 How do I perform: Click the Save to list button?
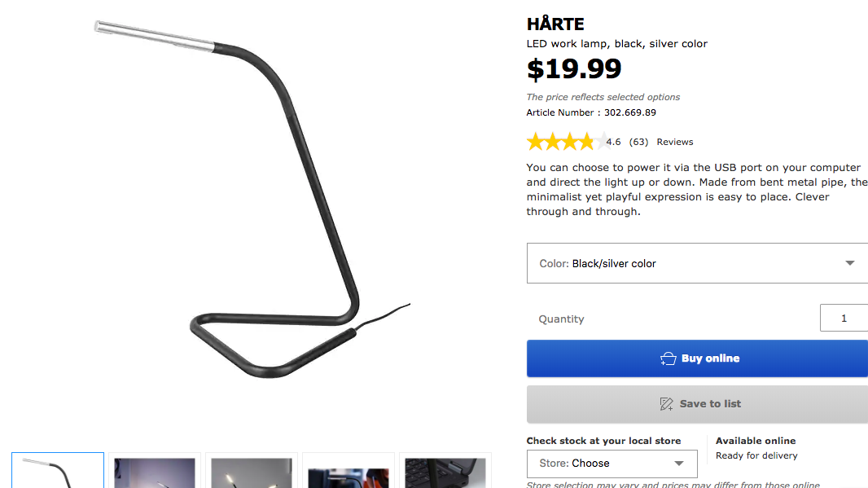coord(697,404)
